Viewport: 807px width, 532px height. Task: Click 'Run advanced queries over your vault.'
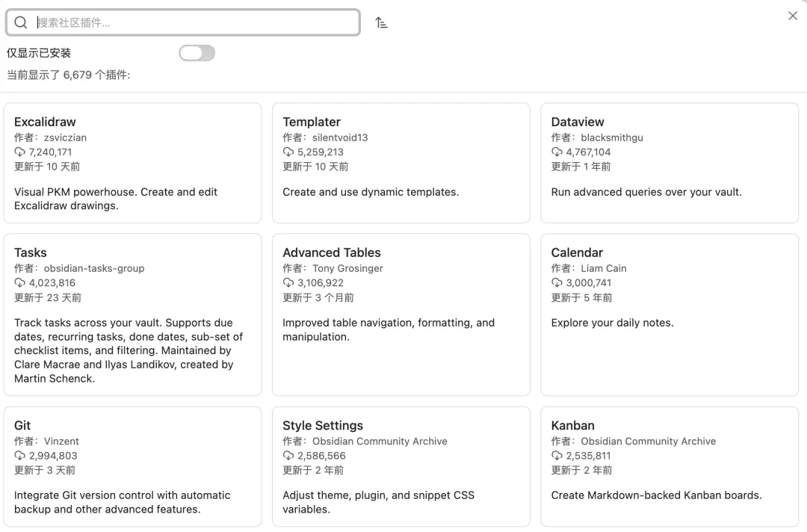[646, 192]
